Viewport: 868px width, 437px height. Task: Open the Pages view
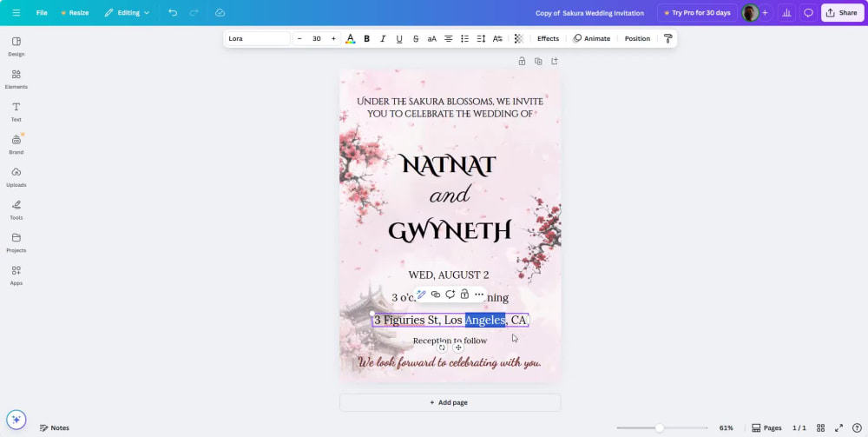[766, 427]
